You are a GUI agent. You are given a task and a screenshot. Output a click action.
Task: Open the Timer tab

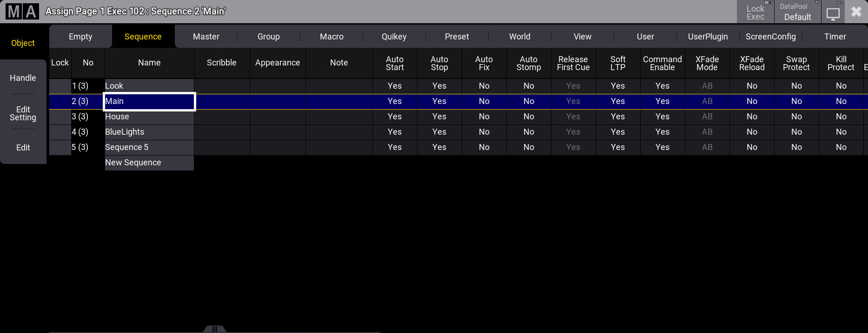tap(835, 37)
